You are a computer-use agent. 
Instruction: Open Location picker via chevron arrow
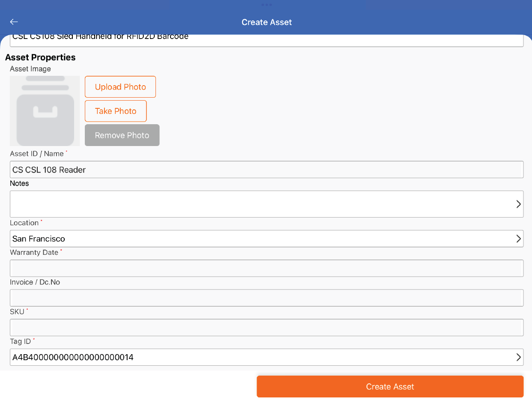[x=518, y=239]
